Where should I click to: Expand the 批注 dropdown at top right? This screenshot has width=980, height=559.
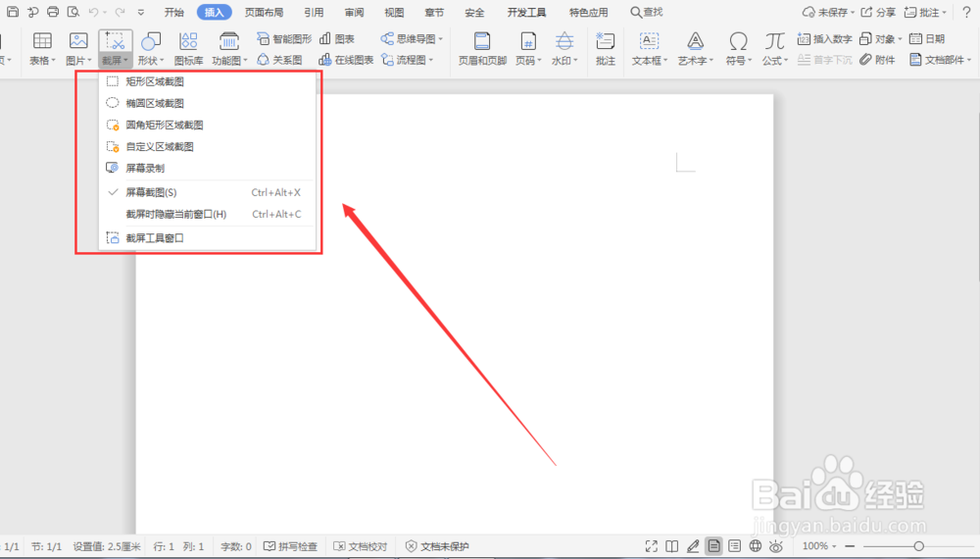pos(944,13)
